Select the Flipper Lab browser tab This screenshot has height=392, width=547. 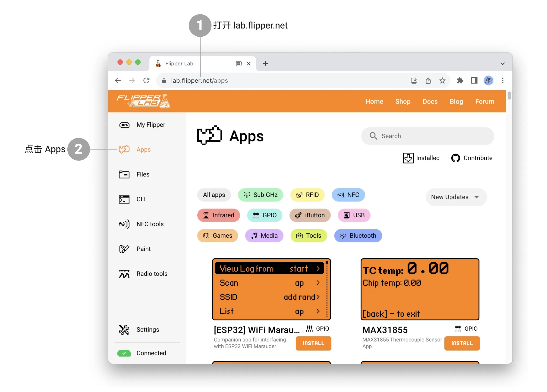203,63
